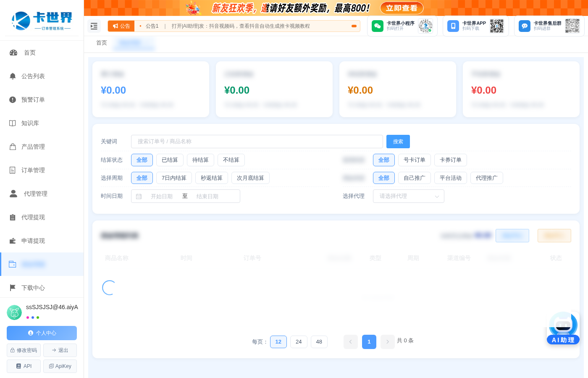
Task: Select 不结算 settlement status filter
Action: [x=231, y=160]
